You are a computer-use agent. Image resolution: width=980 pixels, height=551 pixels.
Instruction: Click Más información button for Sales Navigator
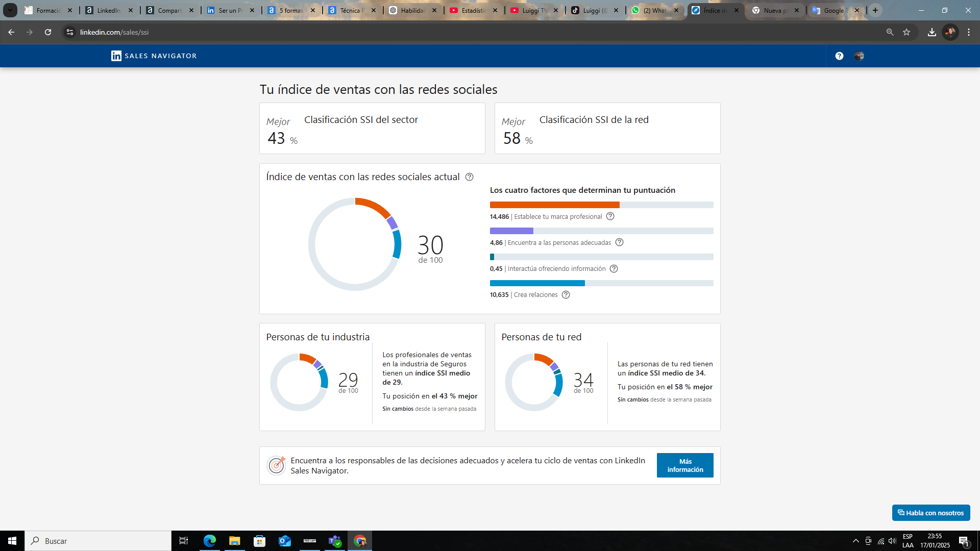(x=685, y=465)
